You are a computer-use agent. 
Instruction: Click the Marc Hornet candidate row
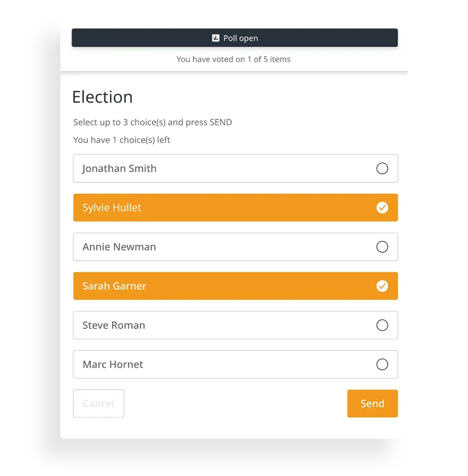coord(235,364)
